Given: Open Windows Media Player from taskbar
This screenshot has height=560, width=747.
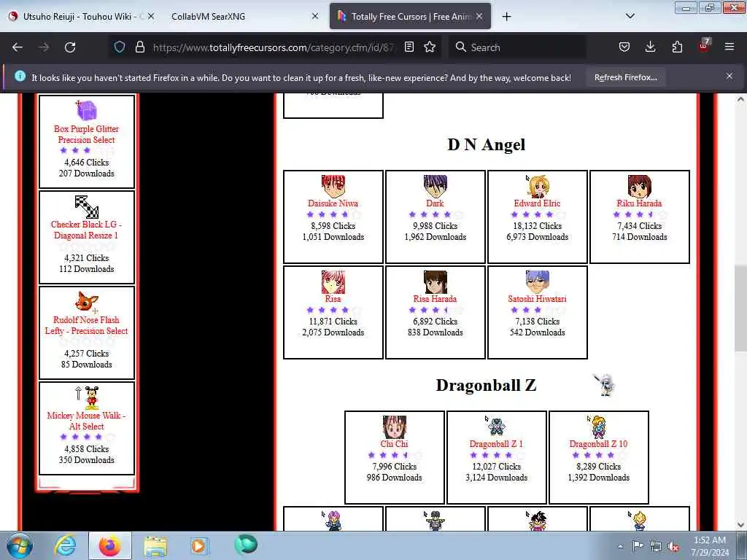Looking at the screenshot, I should coord(199,545).
